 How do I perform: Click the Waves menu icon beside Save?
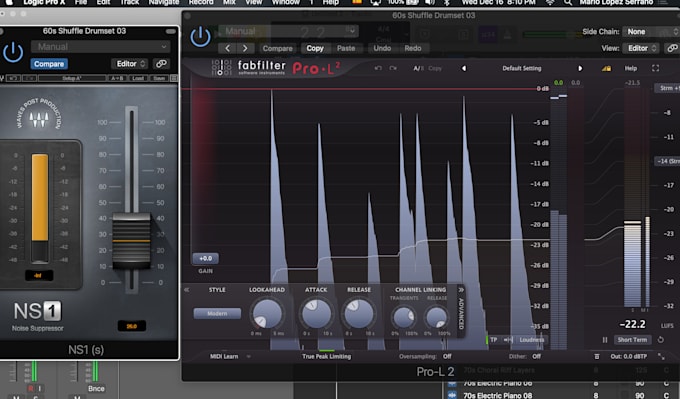pos(174,78)
